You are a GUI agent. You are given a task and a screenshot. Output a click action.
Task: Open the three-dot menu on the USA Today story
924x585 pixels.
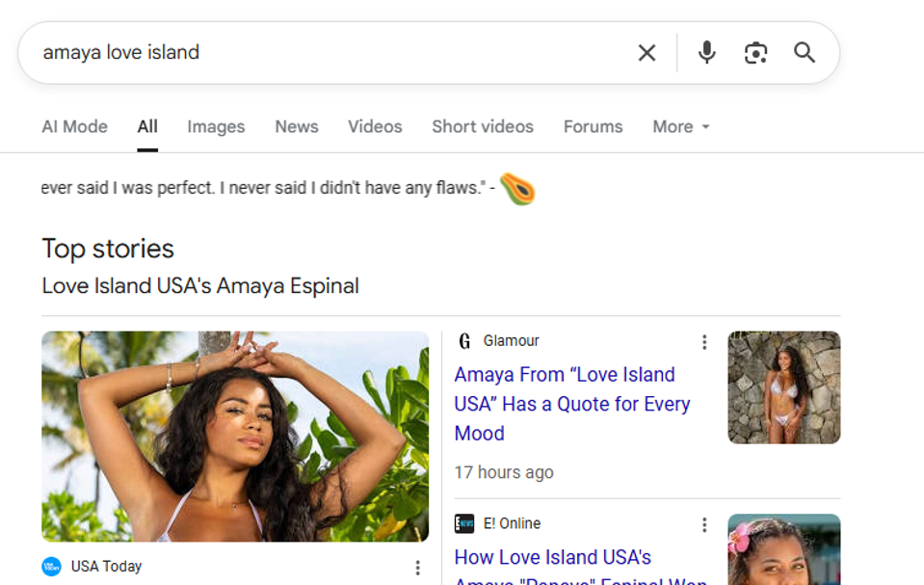point(417,568)
